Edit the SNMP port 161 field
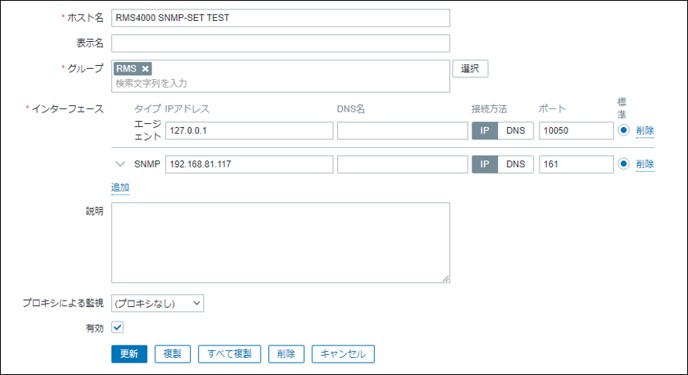 coord(576,164)
